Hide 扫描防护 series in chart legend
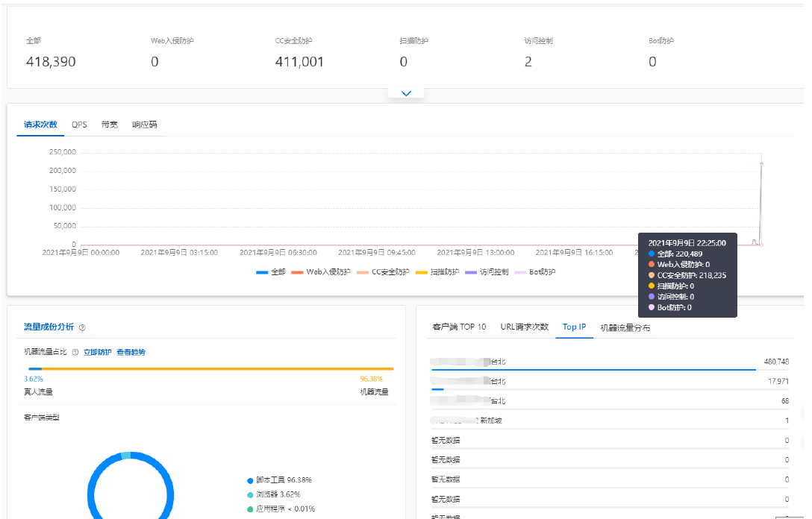The height and width of the screenshot is (519, 812). 437,272
